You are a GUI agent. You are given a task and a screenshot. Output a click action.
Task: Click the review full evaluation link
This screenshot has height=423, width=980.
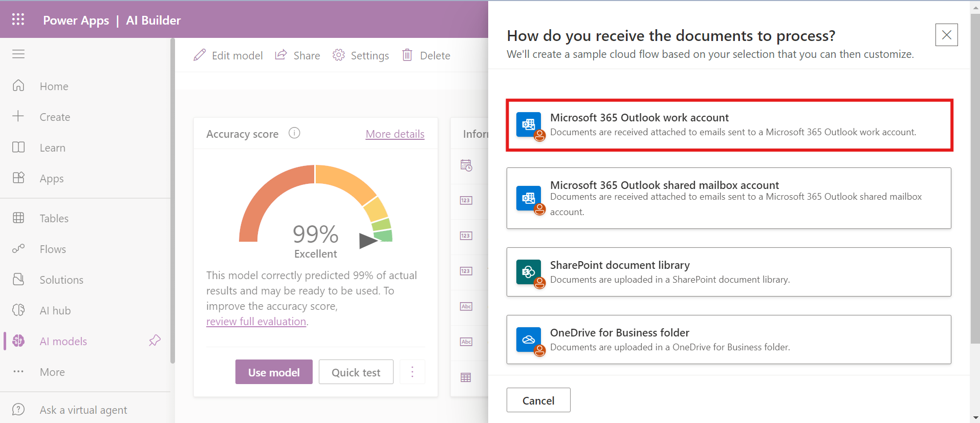(x=256, y=322)
